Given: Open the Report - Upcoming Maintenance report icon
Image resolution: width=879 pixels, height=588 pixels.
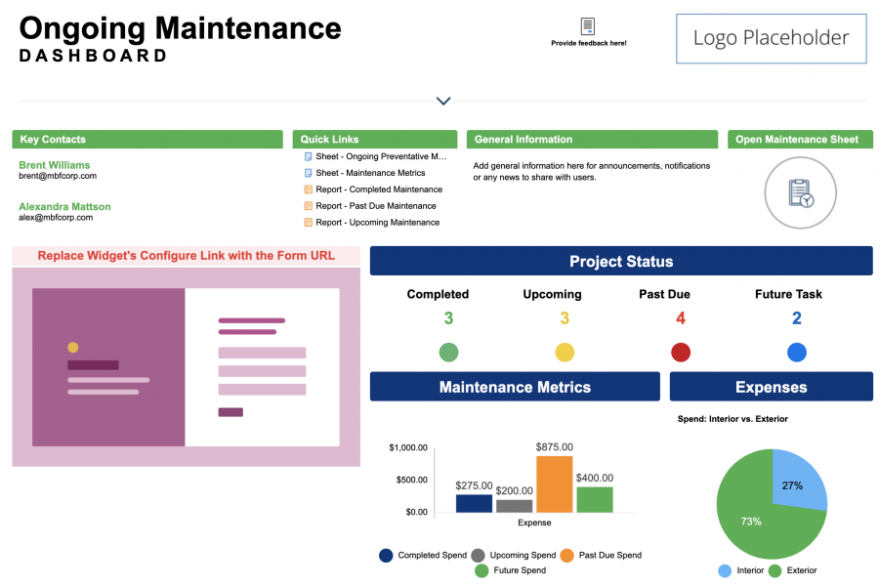Looking at the screenshot, I should point(306,222).
